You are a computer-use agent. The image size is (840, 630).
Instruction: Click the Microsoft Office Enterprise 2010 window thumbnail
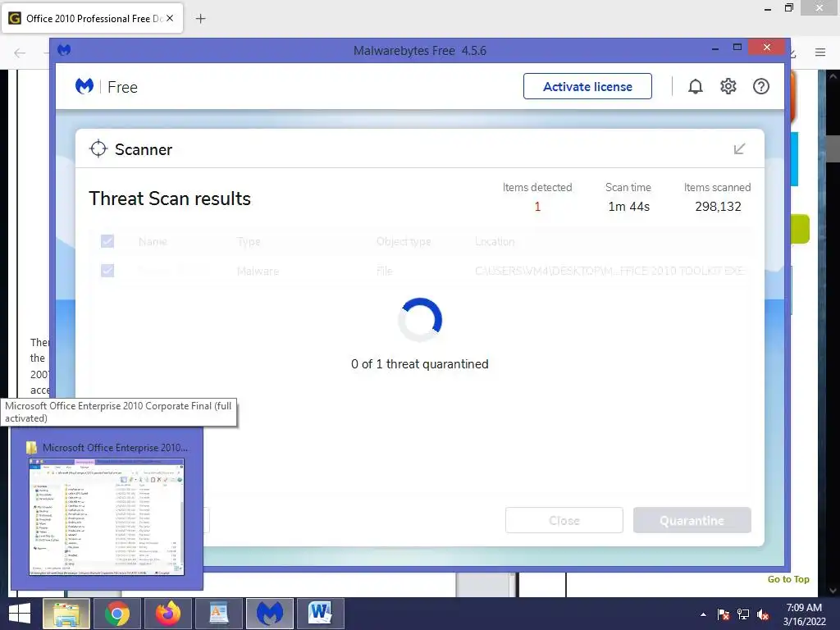pos(107,517)
